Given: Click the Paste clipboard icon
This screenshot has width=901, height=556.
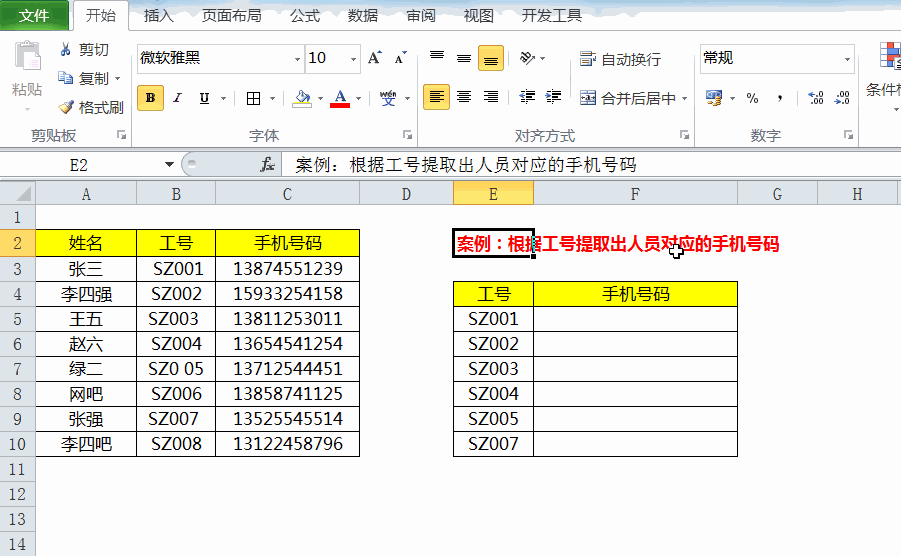Looking at the screenshot, I should pos(27,57).
